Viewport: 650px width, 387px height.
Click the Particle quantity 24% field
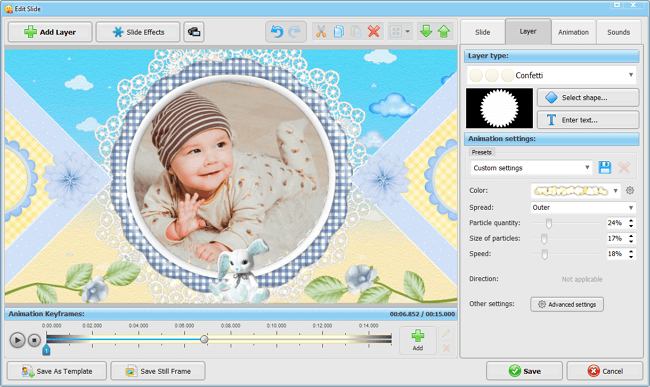616,223
